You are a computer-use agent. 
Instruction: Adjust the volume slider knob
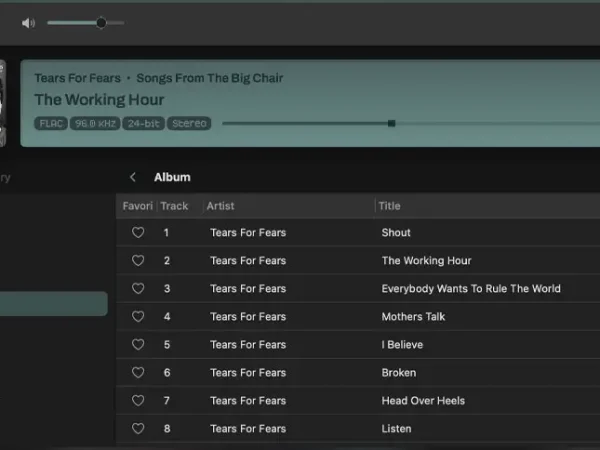101,23
